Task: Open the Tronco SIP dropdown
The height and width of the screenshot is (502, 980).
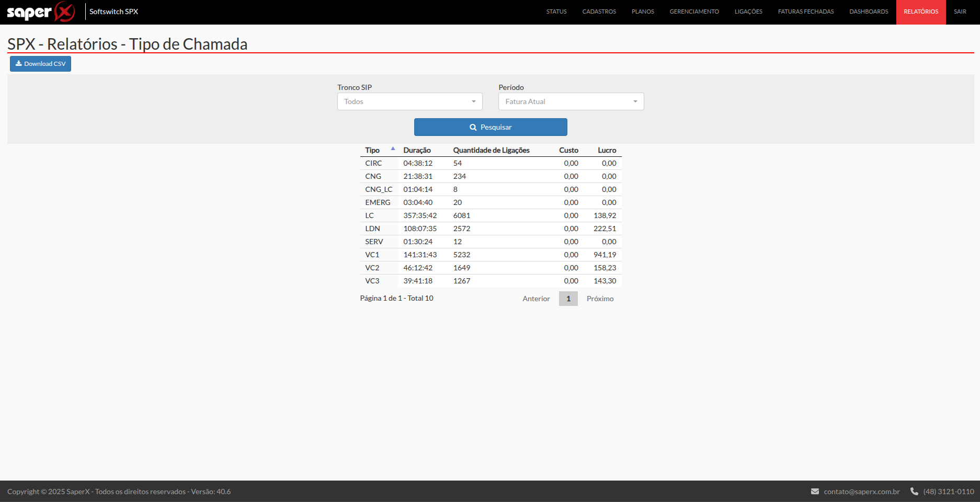Action: coord(409,101)
